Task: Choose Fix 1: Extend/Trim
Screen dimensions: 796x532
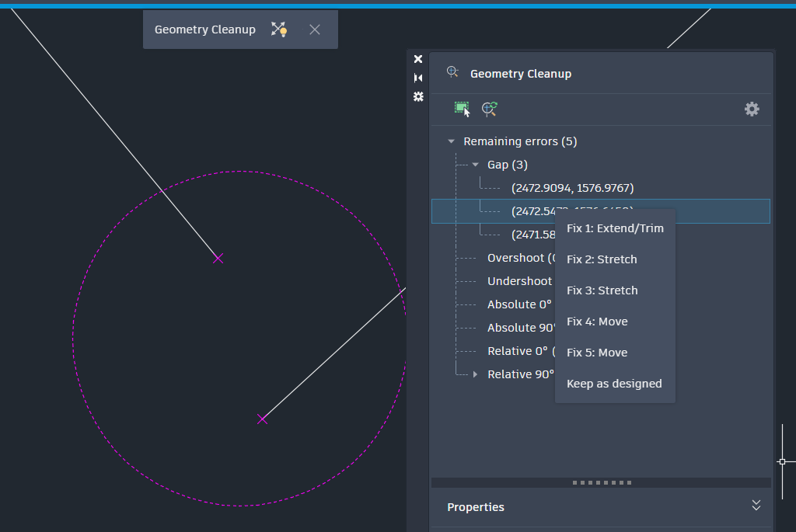Action: [616, 228]
